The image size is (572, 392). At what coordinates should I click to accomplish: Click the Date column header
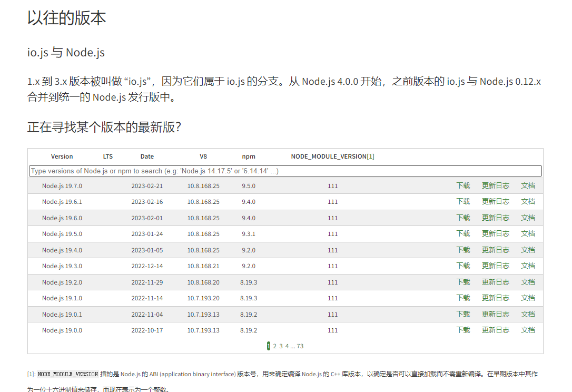tap(147, 156)
